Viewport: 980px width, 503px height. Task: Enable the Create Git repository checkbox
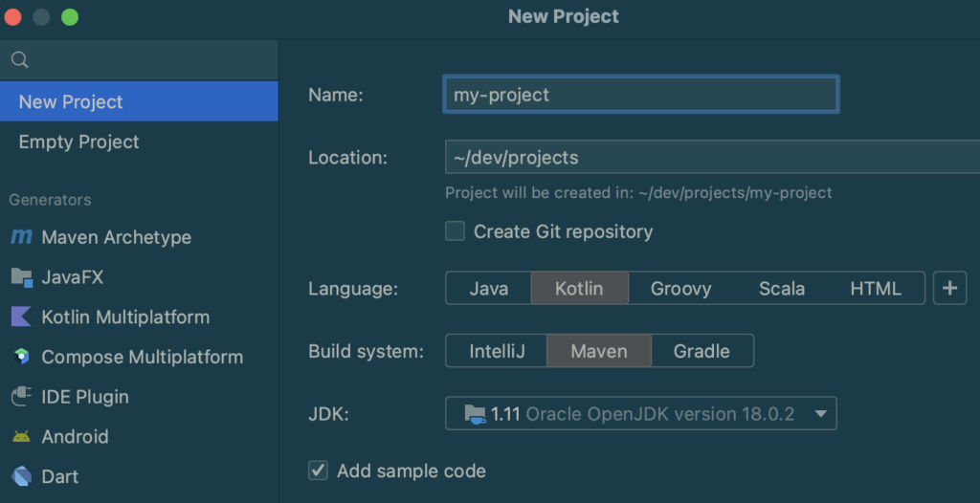(456, 231)
